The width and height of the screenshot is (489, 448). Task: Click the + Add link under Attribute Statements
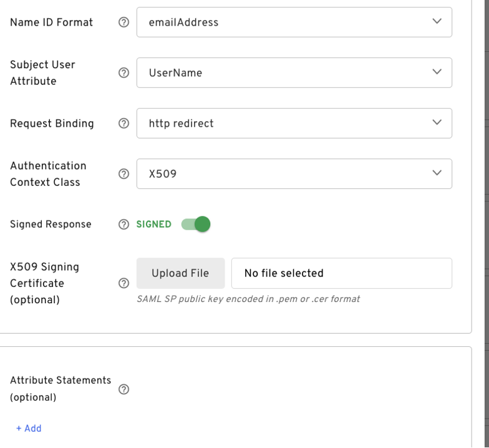[x=29, y=429]
